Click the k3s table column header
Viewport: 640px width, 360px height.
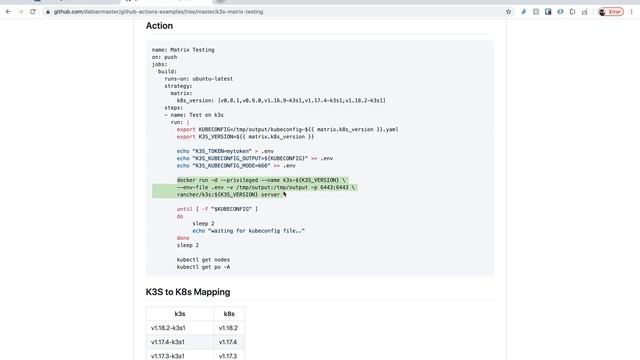[180, 314]
